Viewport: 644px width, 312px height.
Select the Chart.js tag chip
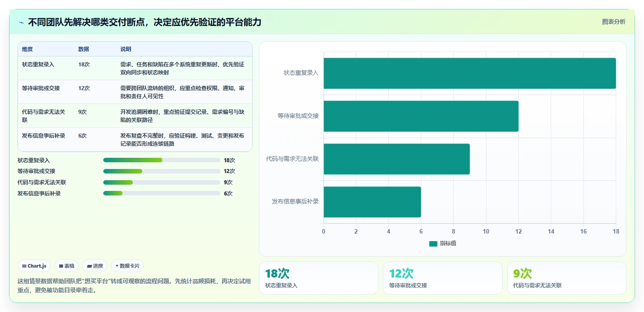[x=34, y=266]
